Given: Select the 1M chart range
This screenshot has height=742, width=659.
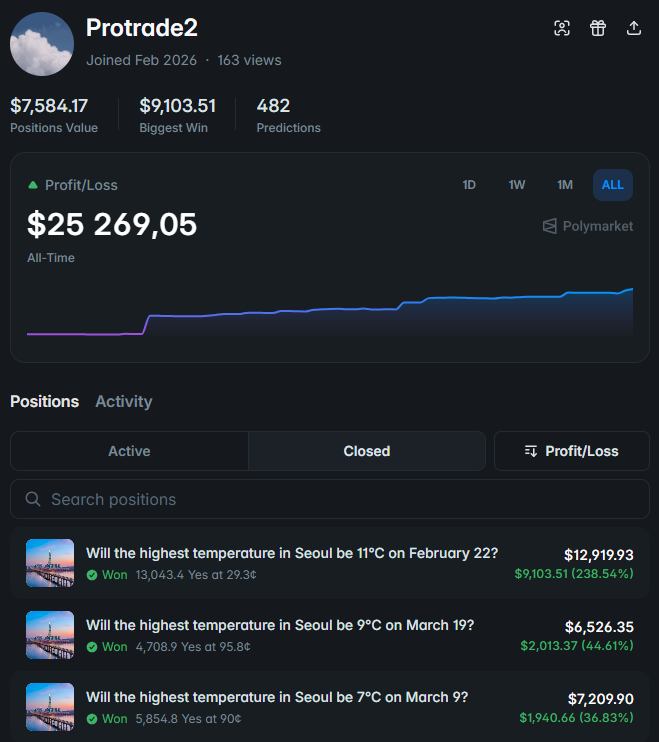Looking at the screenshot, I should coord(564,185).
